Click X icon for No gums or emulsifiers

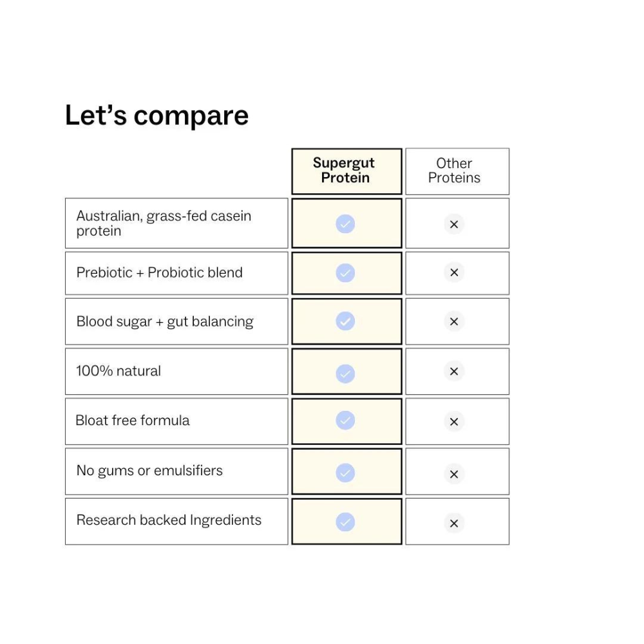coord(454,474)
